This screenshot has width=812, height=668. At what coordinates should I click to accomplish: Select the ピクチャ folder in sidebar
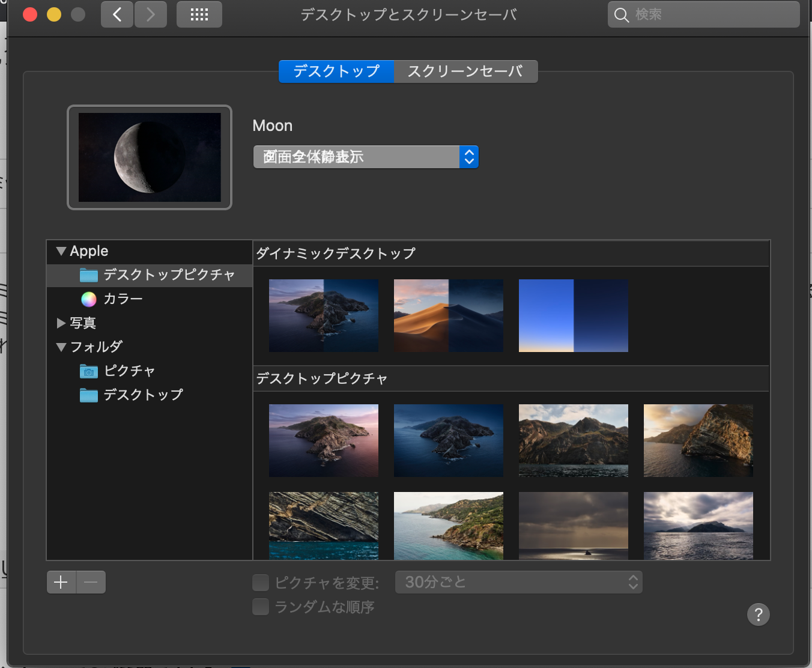[129, 371]
